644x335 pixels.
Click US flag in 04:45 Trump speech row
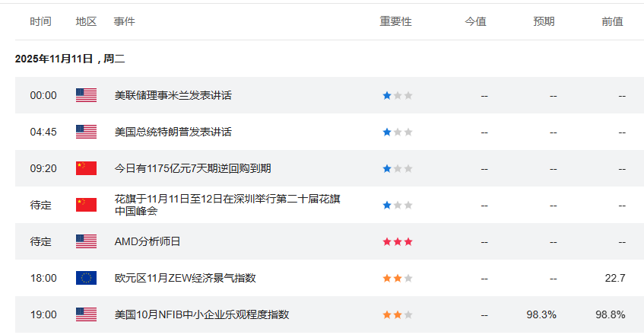click(86, 132)
